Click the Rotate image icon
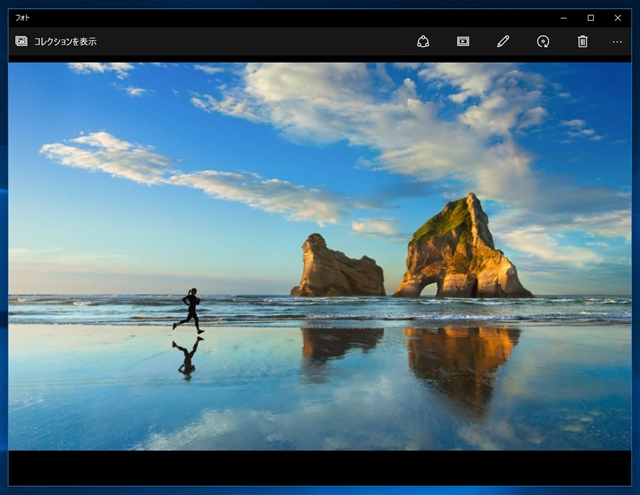The image size is (640, 495). point(543,42)
